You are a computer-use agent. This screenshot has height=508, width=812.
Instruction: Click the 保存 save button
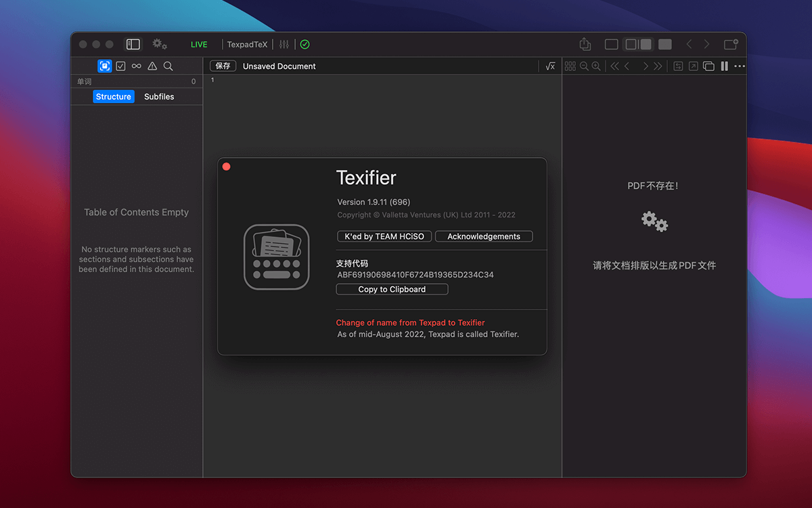pos(223,66)
